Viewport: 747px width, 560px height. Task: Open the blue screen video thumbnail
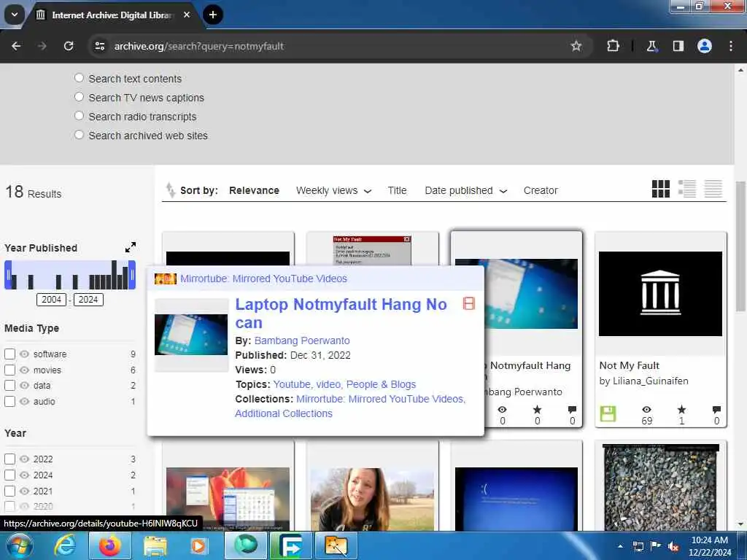[516, 499]
